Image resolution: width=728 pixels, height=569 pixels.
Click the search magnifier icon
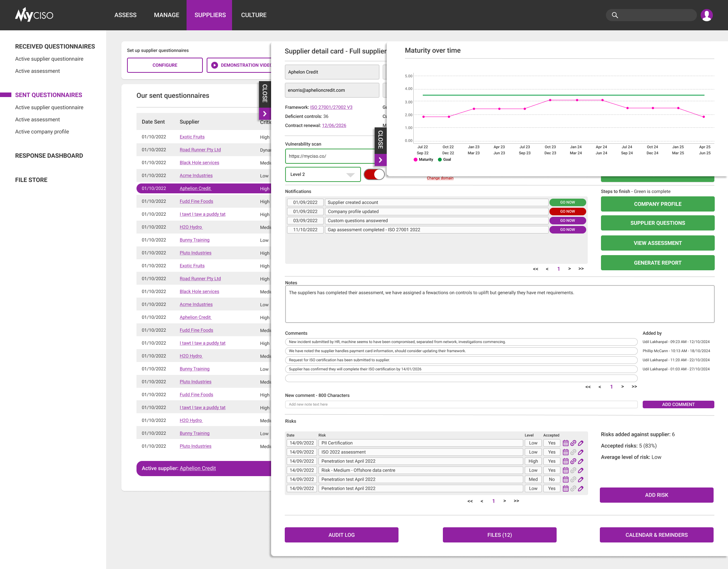click(615, 15)
